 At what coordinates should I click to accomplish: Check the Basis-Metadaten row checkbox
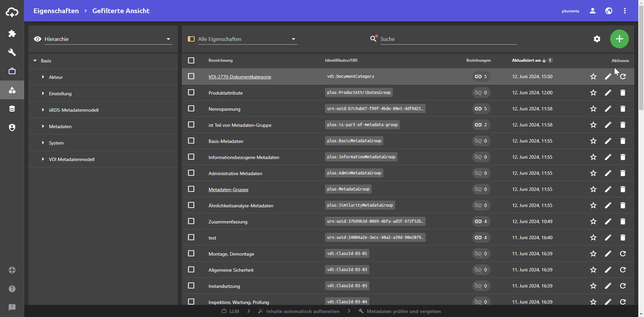coord(191,141)
